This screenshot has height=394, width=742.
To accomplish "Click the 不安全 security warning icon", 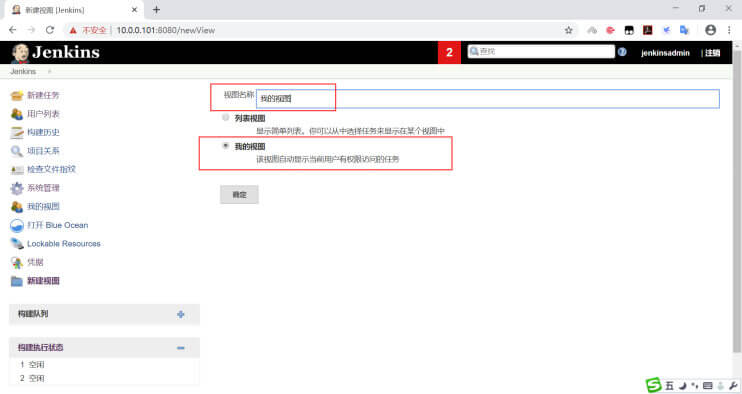I will [x=73, y=30].
